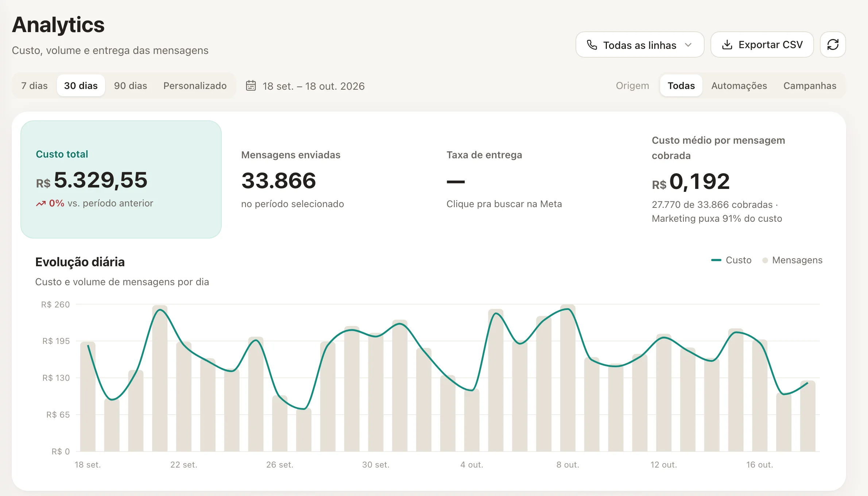Toggle the Mensagens series in the legend

[792, 260]
